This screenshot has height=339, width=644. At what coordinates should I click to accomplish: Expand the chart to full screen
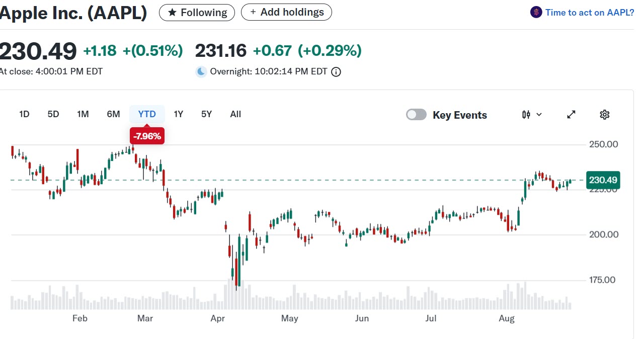tap(571, 115)
